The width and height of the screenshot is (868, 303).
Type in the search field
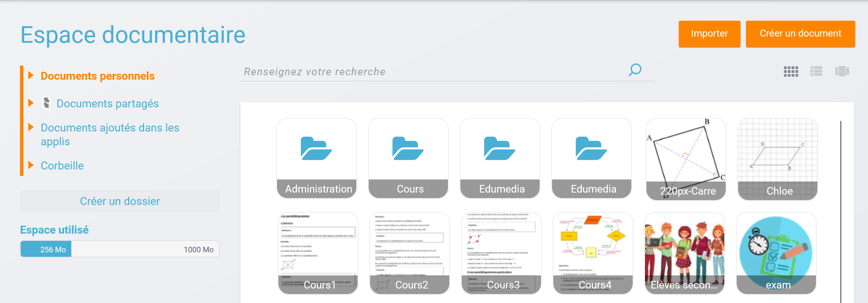coord(431,71)
